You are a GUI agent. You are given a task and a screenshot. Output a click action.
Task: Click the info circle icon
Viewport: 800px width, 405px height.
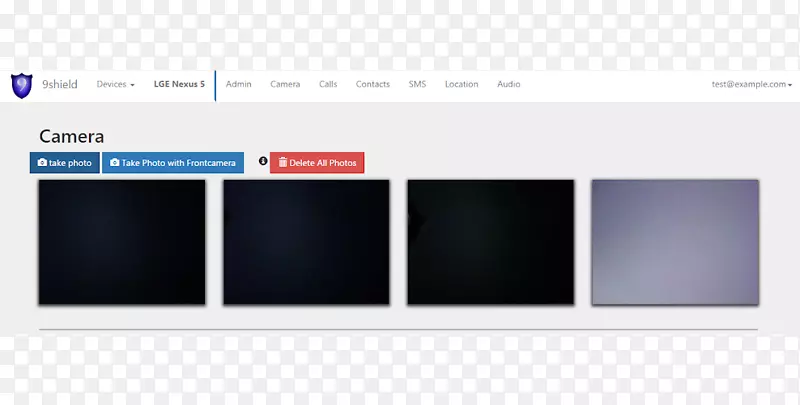(263, 161)
